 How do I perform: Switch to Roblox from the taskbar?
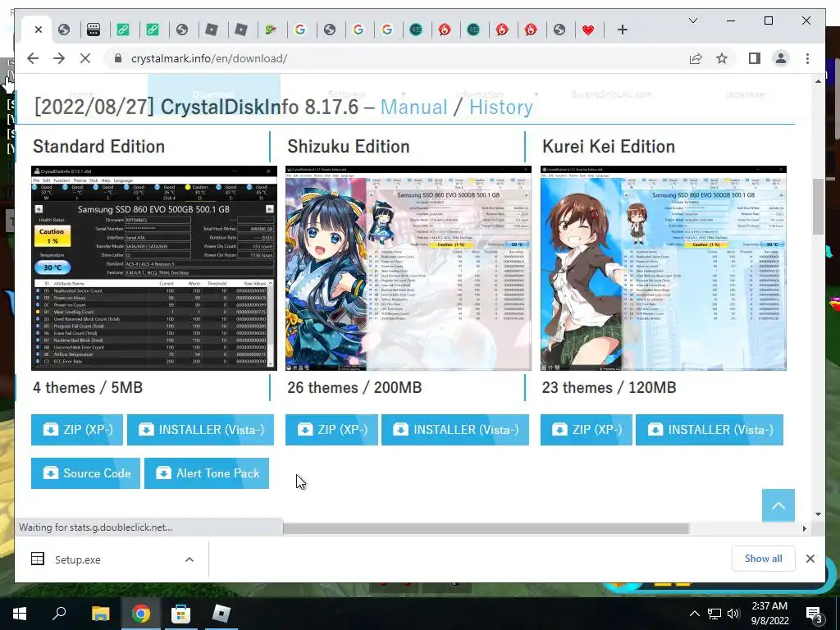[x=221, y=614]
